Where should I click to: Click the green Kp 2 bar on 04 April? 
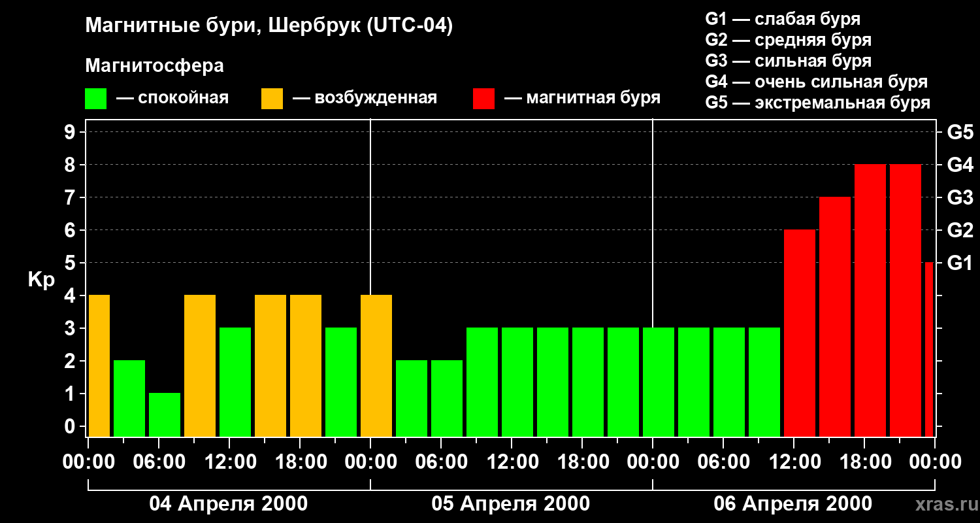click(129, 398)
